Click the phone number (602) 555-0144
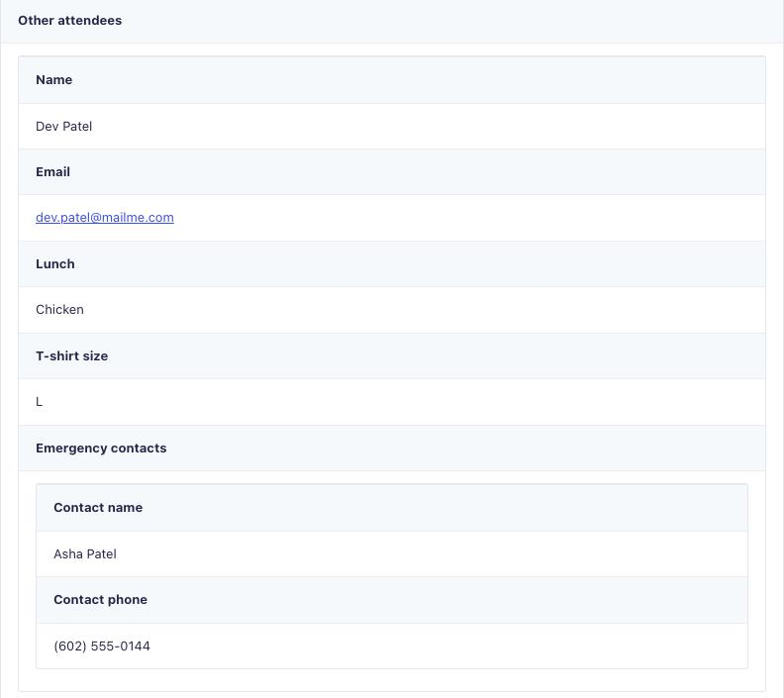This screenshot has width=784, height=698. point(102,646)
